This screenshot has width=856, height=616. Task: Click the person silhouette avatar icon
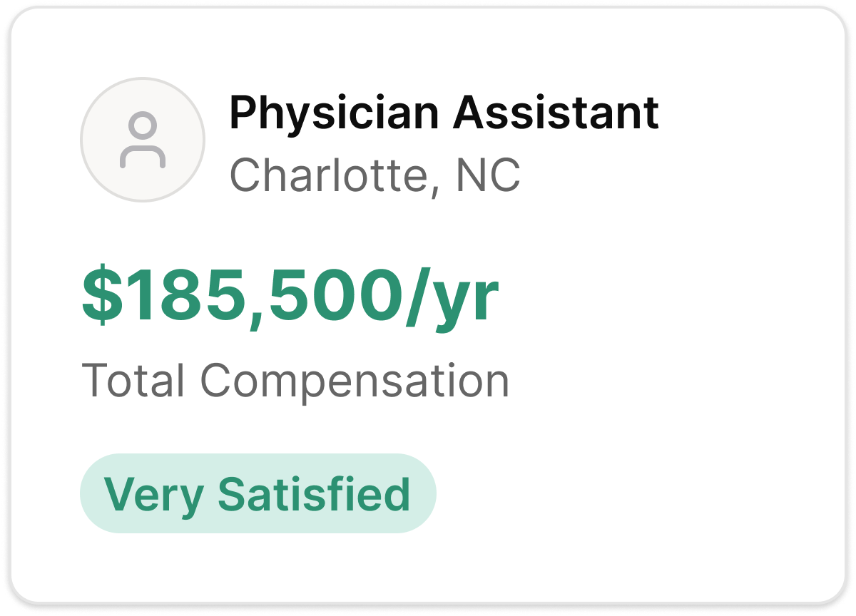(x=143, y=140)
